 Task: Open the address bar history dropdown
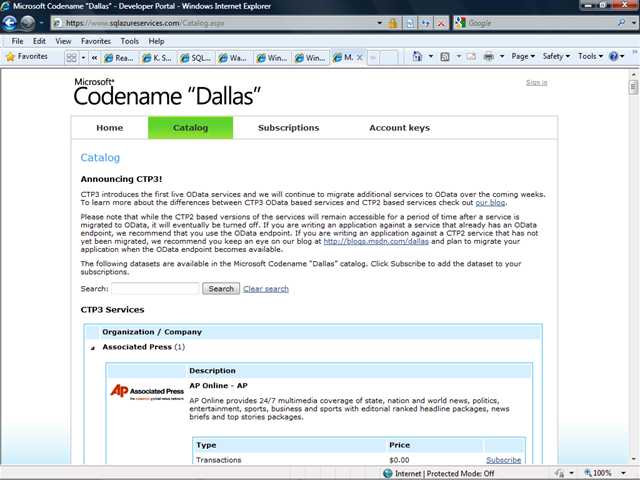(380, 23)
